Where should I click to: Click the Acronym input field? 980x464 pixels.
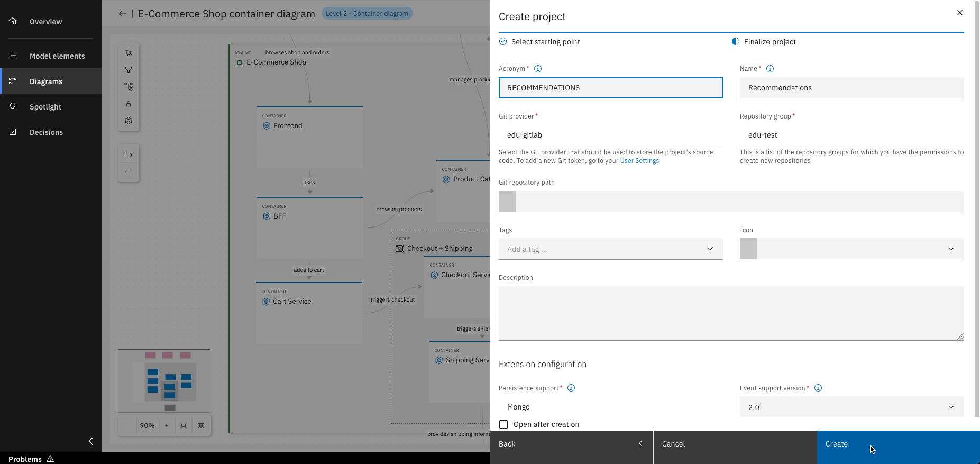point(611,88)
